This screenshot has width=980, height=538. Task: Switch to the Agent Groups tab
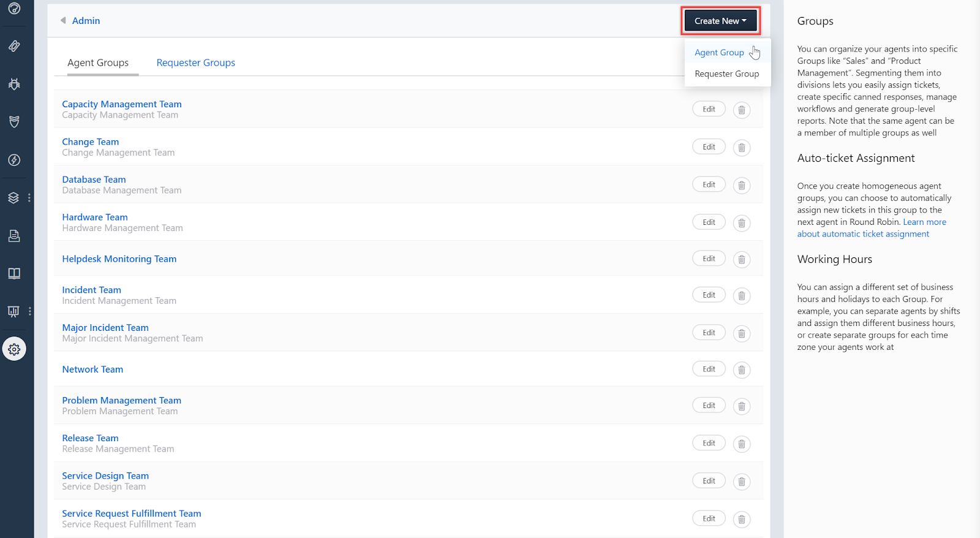tap(98, 63)
